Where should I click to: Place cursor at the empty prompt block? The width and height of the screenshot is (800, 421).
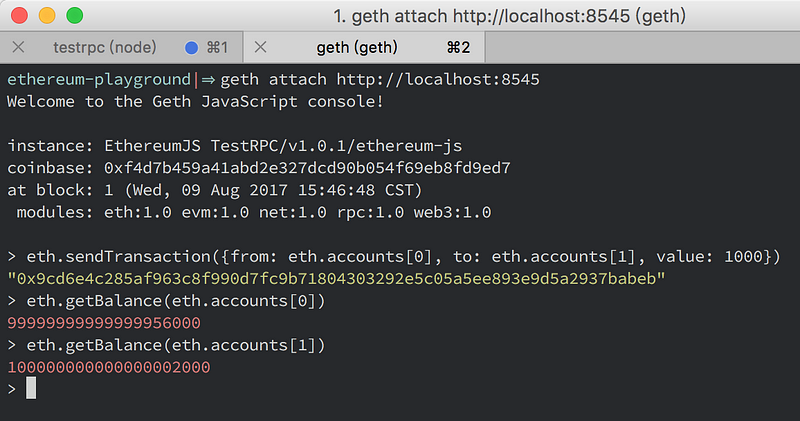coord(30,388)
